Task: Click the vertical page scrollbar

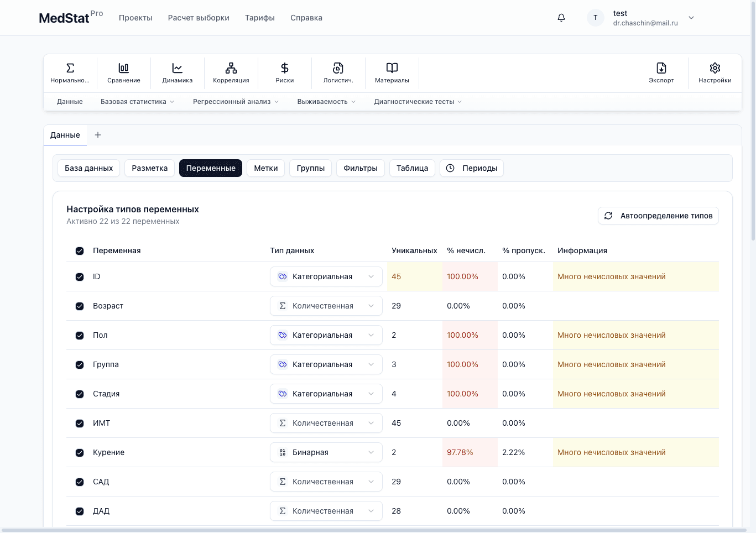Action: click(x=753, y=122)
